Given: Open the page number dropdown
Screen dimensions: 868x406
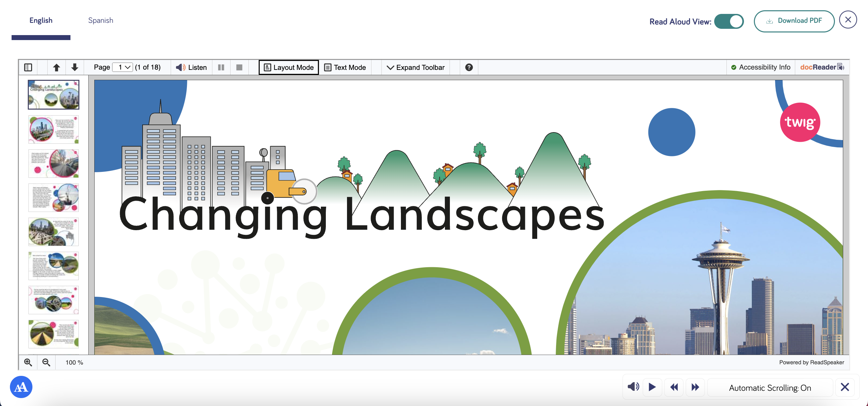Looking at the screenshot, I should (123, 68).
